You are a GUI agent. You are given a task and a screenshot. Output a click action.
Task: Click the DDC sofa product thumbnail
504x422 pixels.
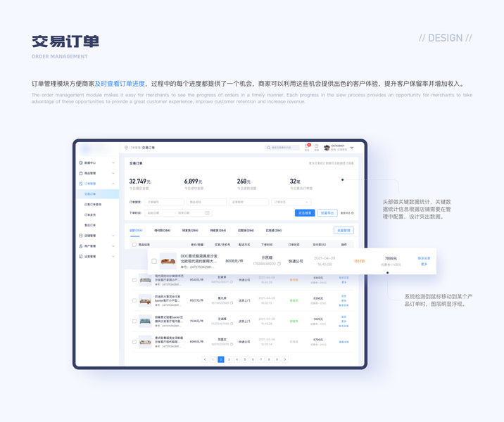pos(168,261)
